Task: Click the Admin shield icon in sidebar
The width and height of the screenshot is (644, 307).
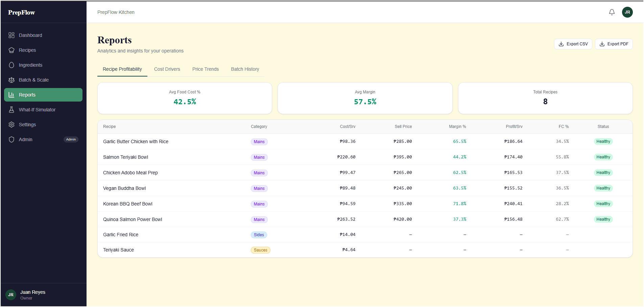Action: [11, 139]
